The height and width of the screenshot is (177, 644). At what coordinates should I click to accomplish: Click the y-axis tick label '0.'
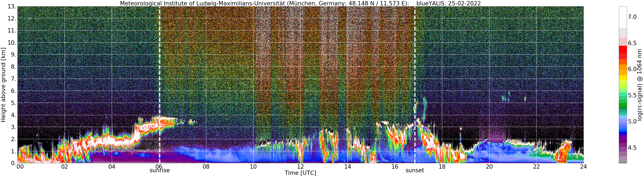pos(13,163)
